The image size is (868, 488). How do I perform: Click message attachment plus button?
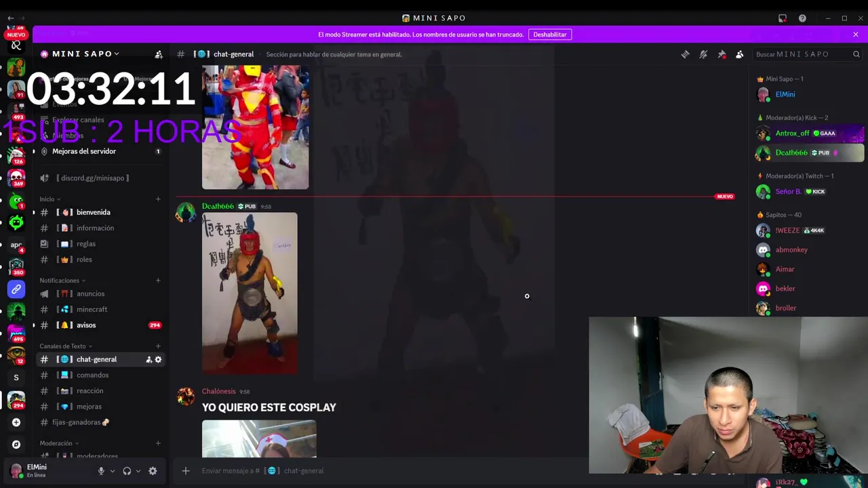(186, 470)
